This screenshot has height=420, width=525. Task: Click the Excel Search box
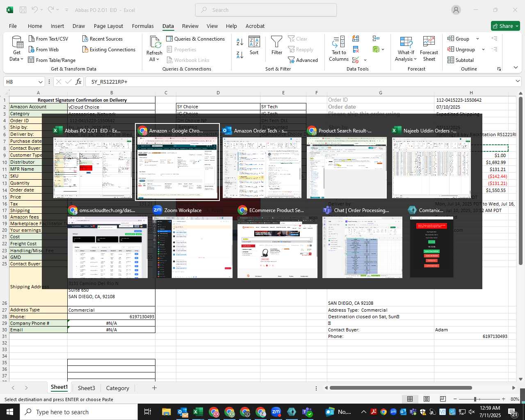click(x=266, y=10)
